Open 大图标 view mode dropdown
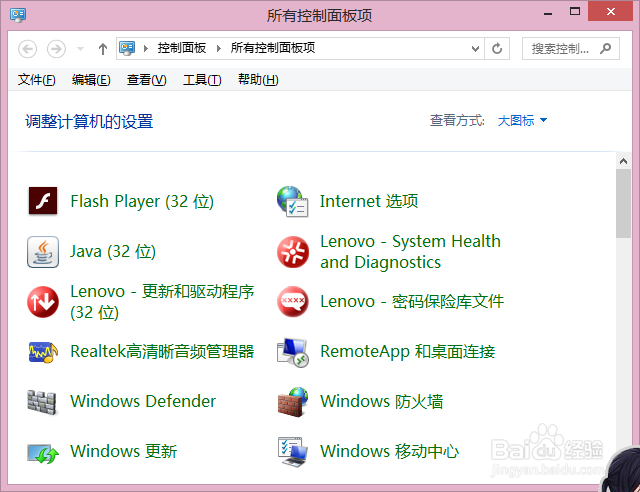Screen dimensions: 640x492 coord(522,120)
